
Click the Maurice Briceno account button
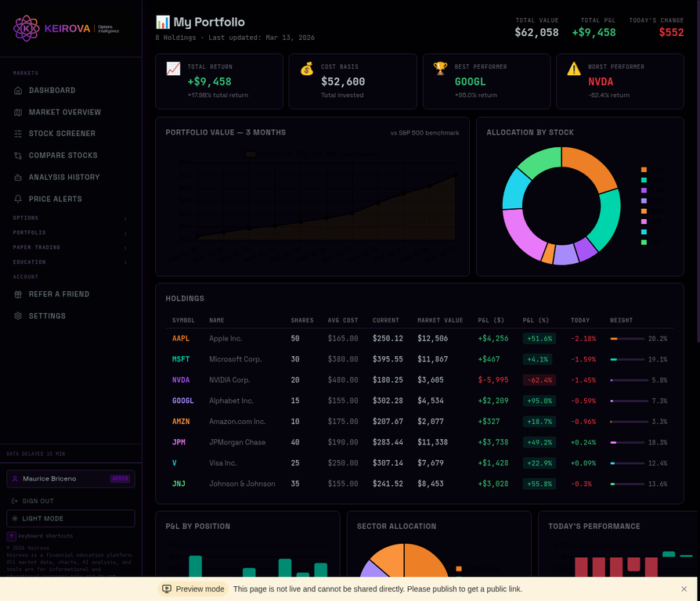(x=70, y=479)
